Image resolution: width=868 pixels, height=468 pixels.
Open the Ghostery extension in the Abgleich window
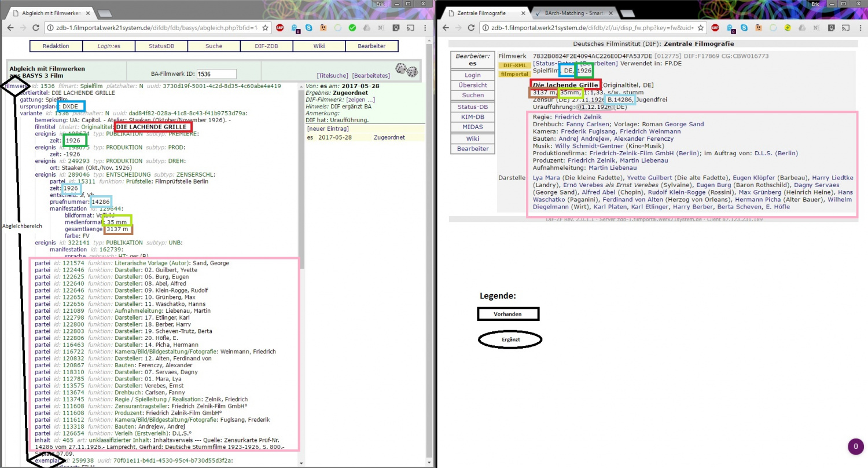click(x=295, y=28)
